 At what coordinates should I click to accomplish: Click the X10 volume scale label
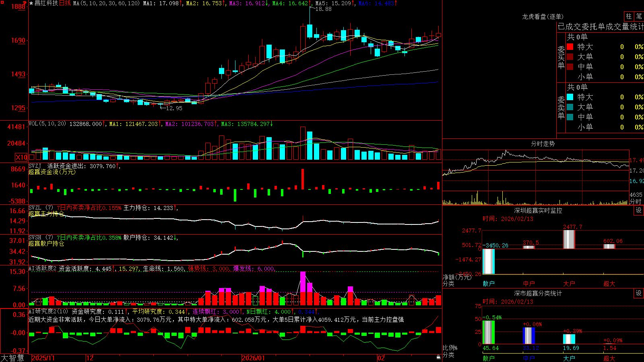[x=21, y=157]
